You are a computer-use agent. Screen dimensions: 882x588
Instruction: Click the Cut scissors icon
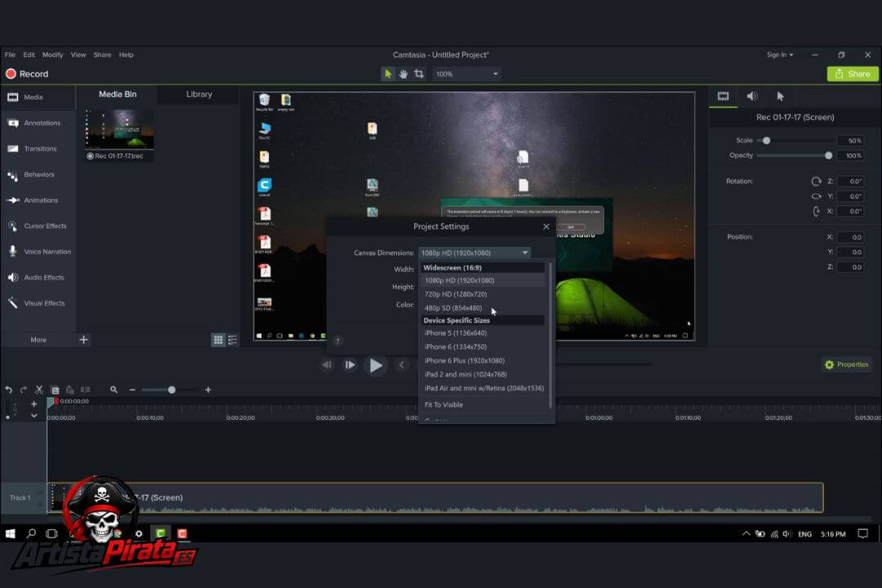39,390
